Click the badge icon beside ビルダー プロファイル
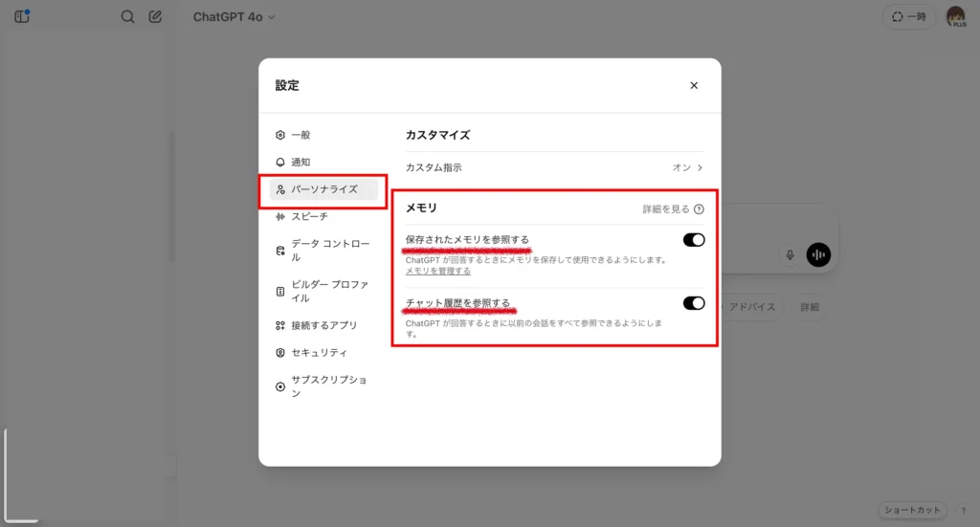Viewport: 980px width, 527px height. point(280,292)
